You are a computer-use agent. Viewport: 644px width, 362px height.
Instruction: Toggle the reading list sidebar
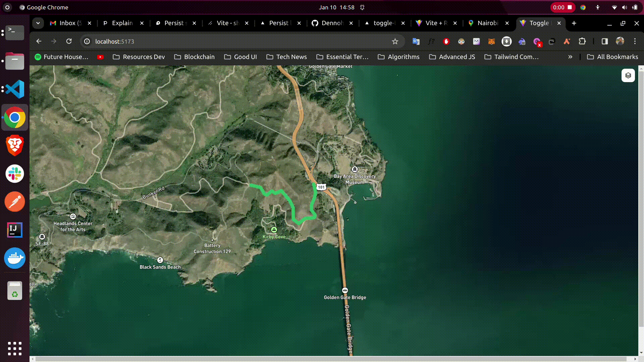[605, 41]
